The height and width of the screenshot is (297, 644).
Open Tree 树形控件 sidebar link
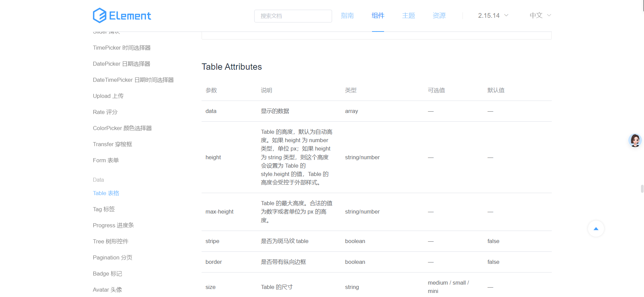coord(110,242)
